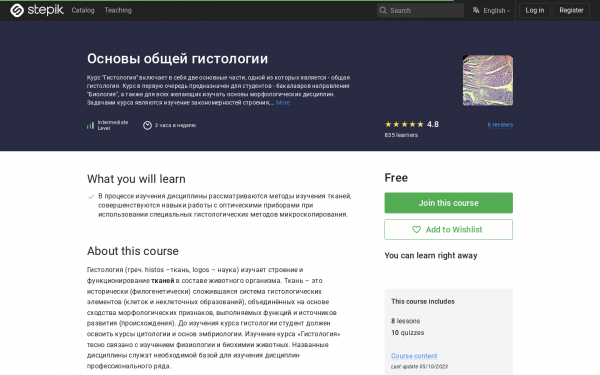Image resolution: width=600 pixels, height=375 pixels.
Task: Click You can learn right away text
Action: (x=431, y=256)
